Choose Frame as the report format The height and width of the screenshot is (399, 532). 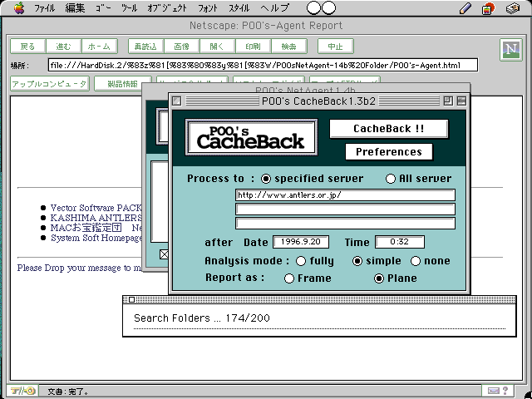coord(289,278)
